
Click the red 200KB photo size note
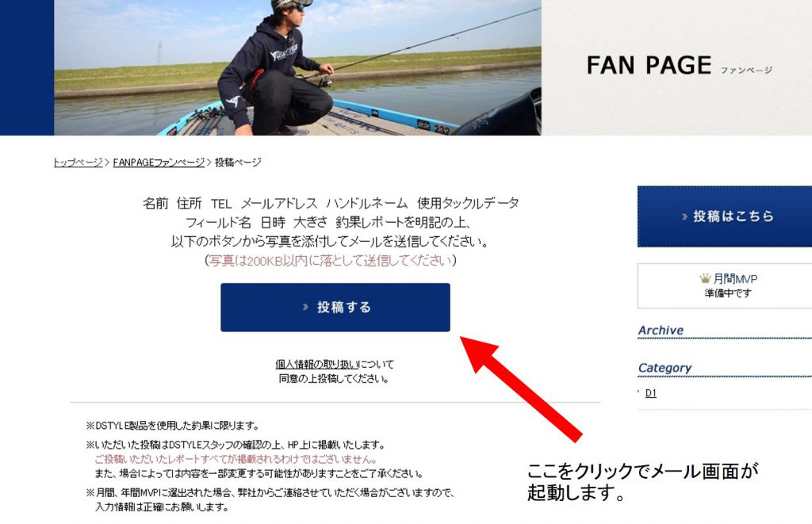tap(331, 260)
